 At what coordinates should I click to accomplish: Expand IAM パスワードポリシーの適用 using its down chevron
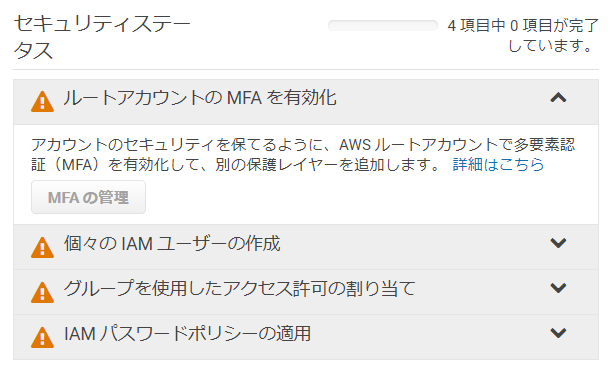pyautogui.click(x=558, y=333)
